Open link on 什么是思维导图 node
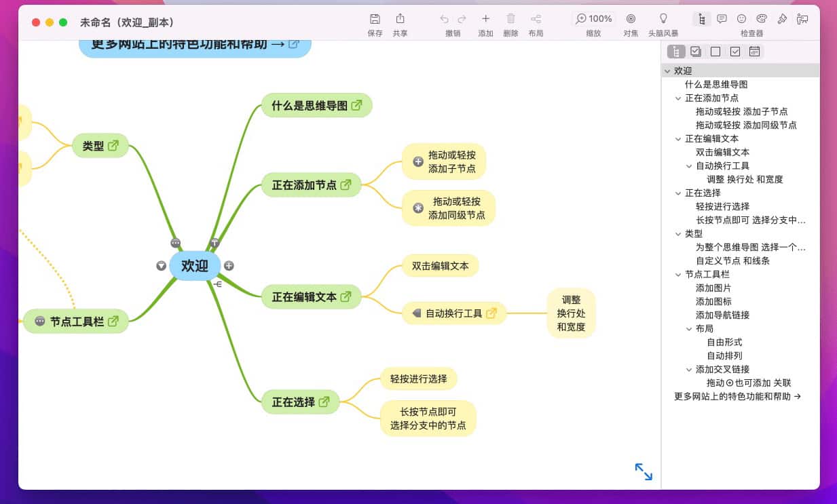 coord(357,105)
